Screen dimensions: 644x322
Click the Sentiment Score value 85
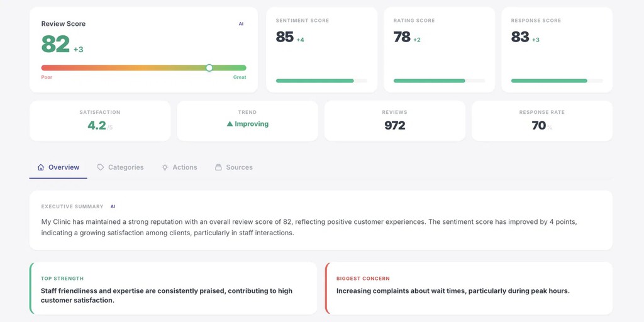[x=285, y=37]
